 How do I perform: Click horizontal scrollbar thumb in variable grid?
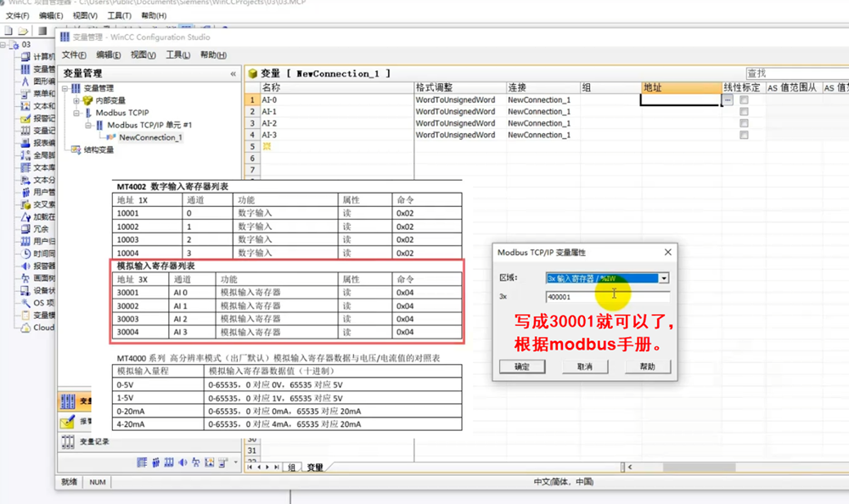point(699,467)
